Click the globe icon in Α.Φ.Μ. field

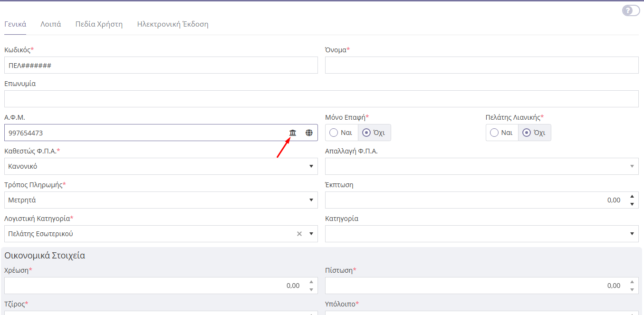(309, 133)
